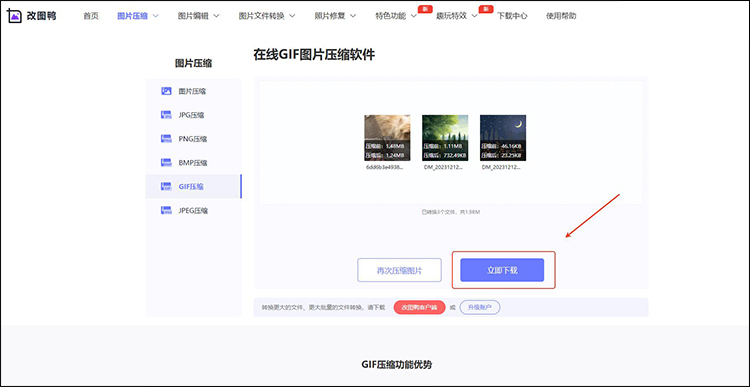Click the 已转换3个文件 status text
This screenshot has width=750, height=387.
click(451, 212)
